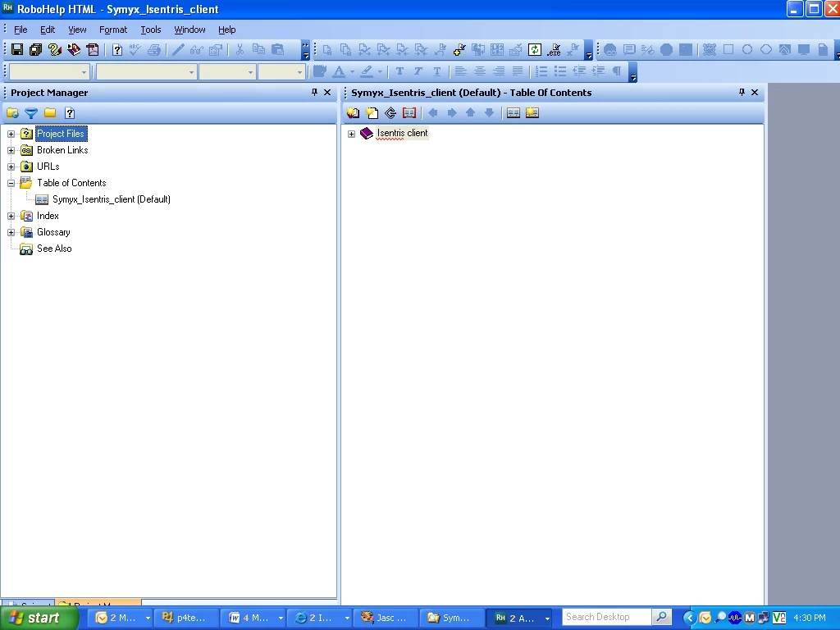Select See Also in the tree

click(x=54, y=249)
